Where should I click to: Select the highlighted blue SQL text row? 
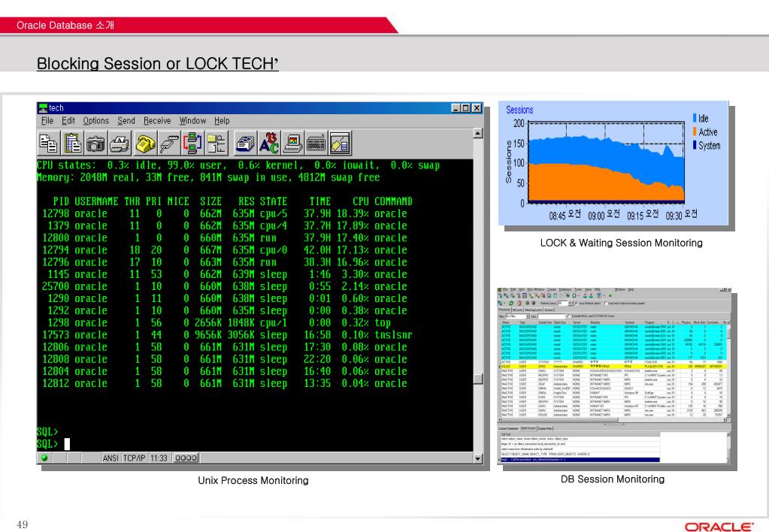pyautogui.click(x=580, y=459)
